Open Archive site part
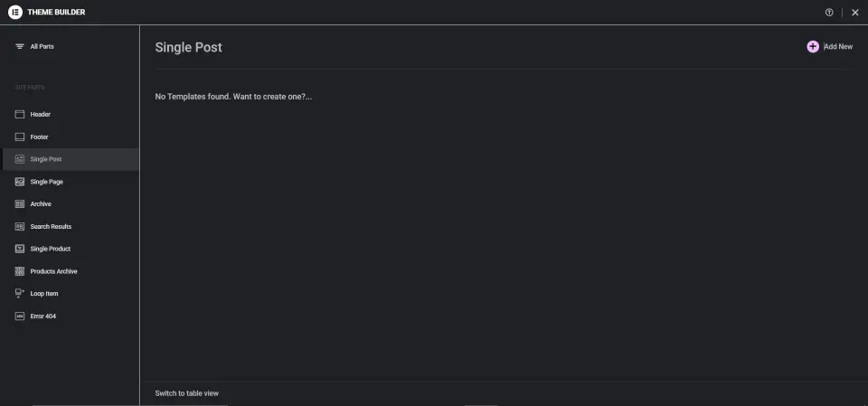This screenshot has width=868, height=406. point(41,204)
